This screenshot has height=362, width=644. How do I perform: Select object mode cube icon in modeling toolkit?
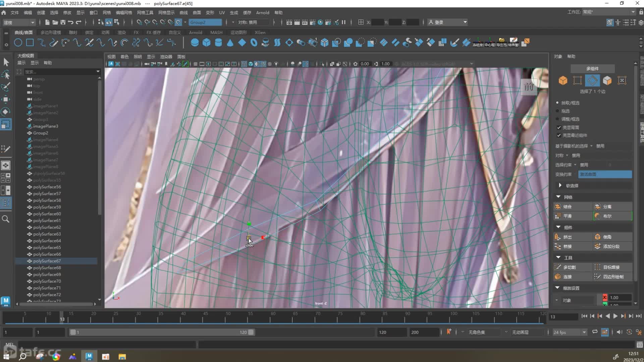(563, 80)
